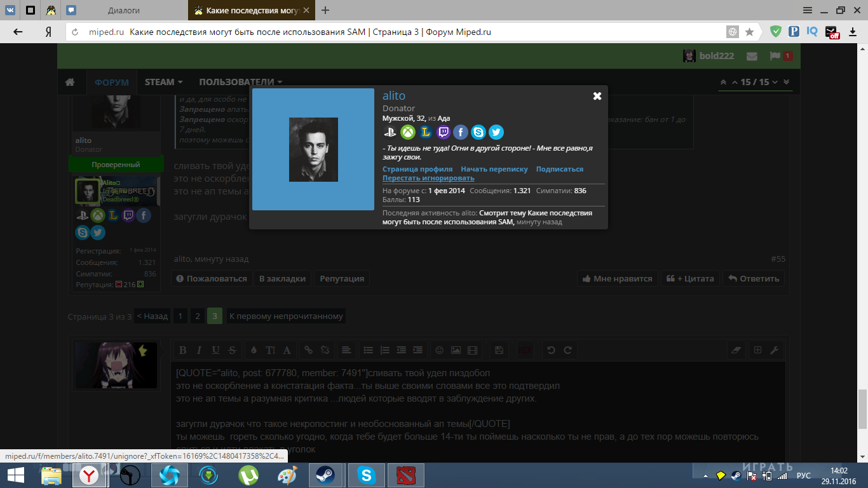
Task: Jump to last post double-down arrow
Action: (x=787, y=82)
